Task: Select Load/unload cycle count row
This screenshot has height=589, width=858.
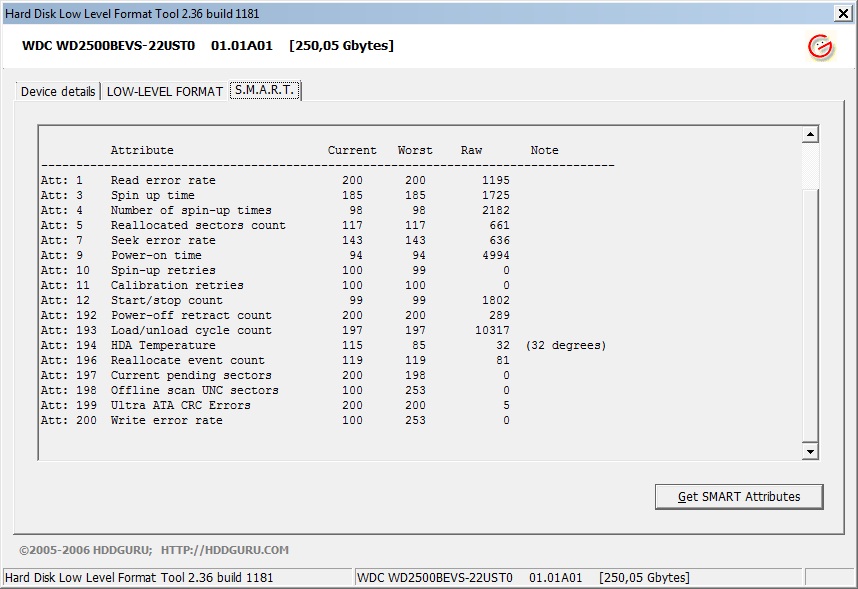Action: (x=275, y=330)
